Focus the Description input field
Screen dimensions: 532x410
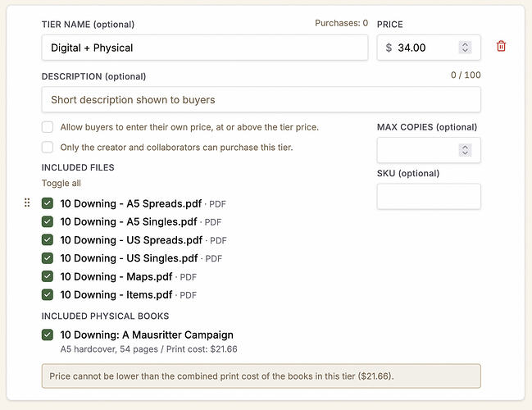(261, 100)
